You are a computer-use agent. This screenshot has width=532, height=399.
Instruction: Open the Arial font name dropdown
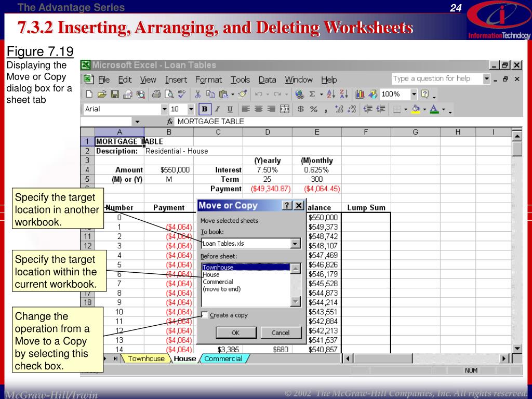(x=164, y=109)
